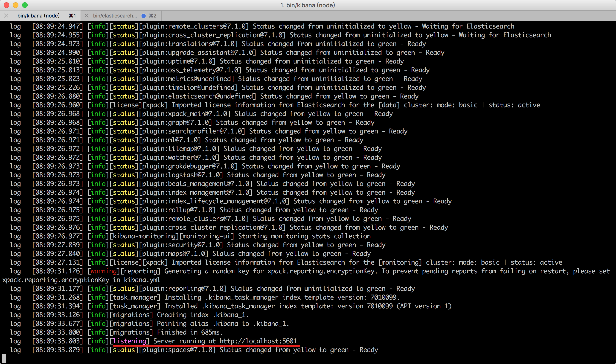
Task: Click the 'Creating index .kibana_1.' log line
Action: pos(202,315)
